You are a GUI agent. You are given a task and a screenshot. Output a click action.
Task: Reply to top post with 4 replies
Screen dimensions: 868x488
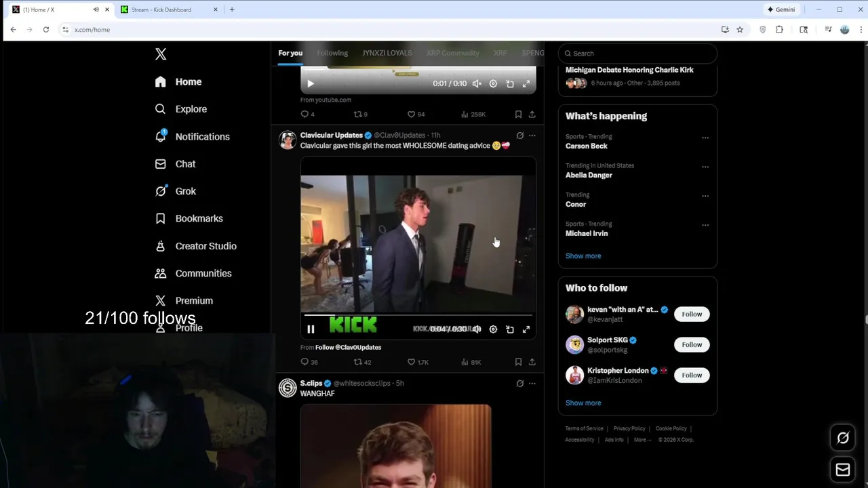(307, 114)
